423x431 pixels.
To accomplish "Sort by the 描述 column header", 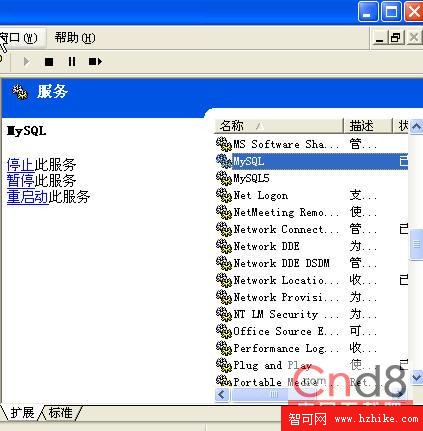I will click(x=367, y=126).
